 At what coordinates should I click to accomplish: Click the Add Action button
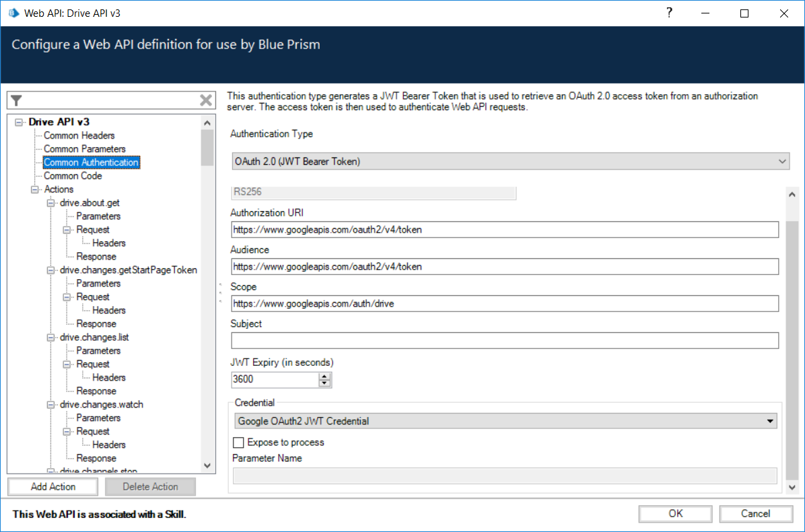(53, 486)
